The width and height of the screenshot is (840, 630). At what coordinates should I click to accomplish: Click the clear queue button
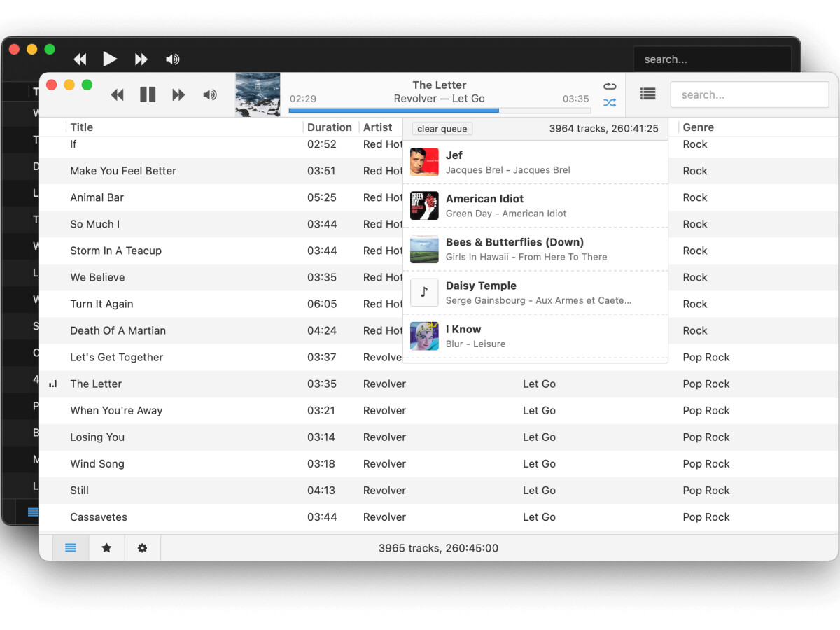[x=442, y=129]
